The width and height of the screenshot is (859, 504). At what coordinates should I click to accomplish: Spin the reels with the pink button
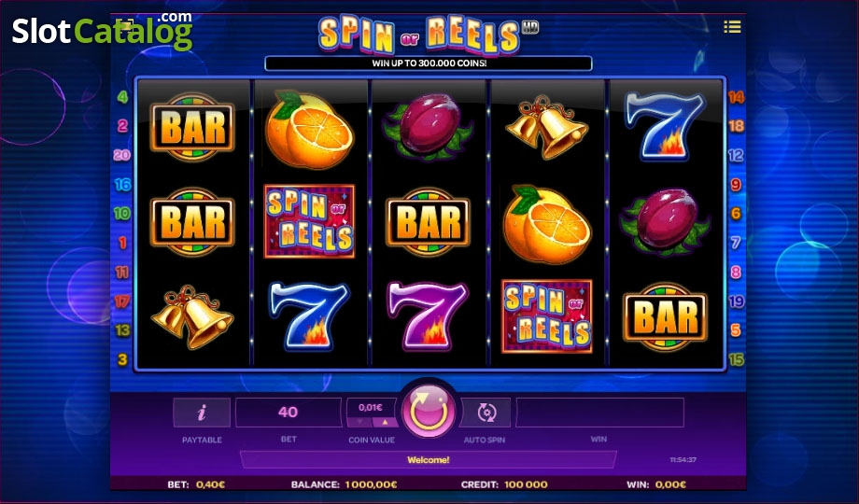click(429, 412)
